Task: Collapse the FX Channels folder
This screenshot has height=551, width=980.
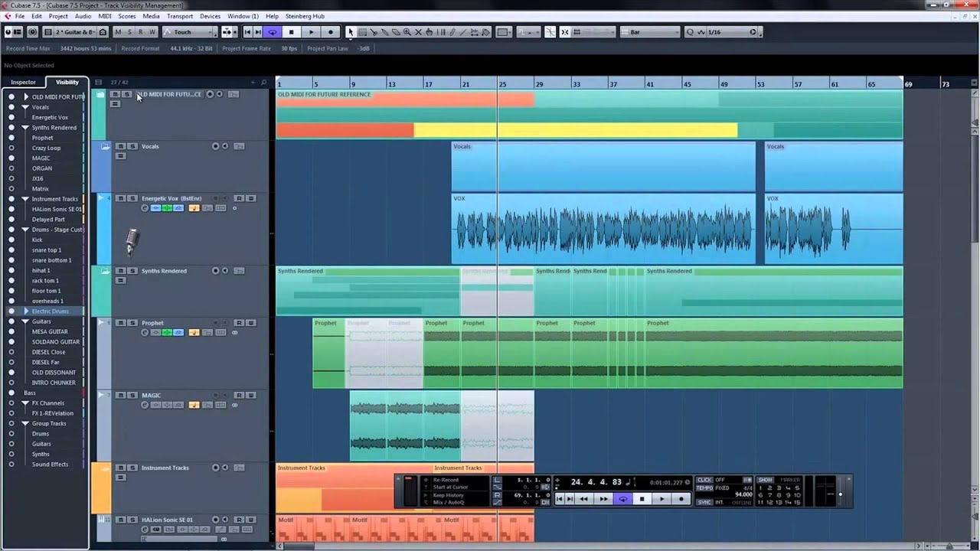Action: coord(25,403)
